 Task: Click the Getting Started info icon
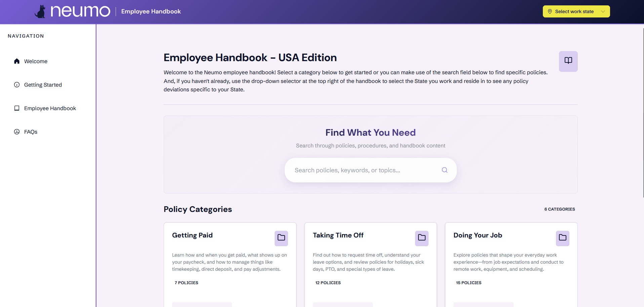tap(17, 85)
